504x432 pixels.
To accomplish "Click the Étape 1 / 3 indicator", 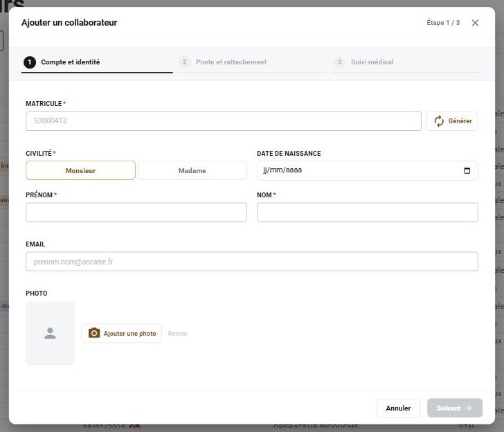I will (x=443, y=23).
